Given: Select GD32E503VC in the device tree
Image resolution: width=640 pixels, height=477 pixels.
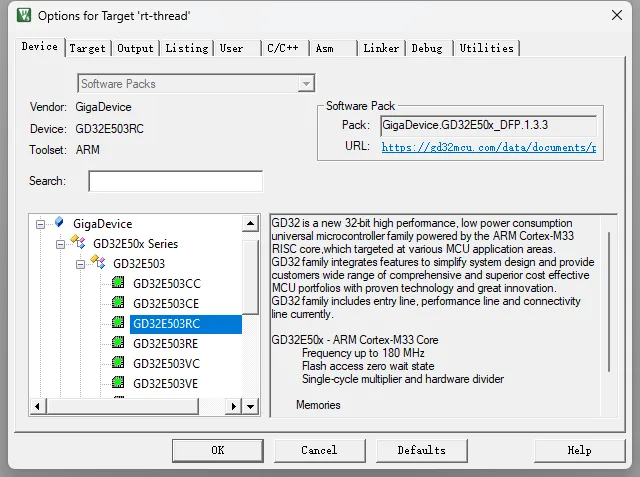Looking at the screenshot, I should point(166,364).
